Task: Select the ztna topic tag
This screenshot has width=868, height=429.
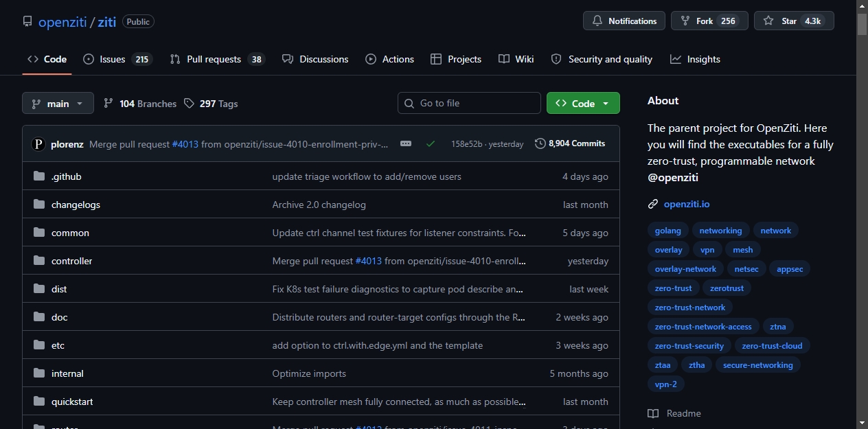Action: click(778, 327)
